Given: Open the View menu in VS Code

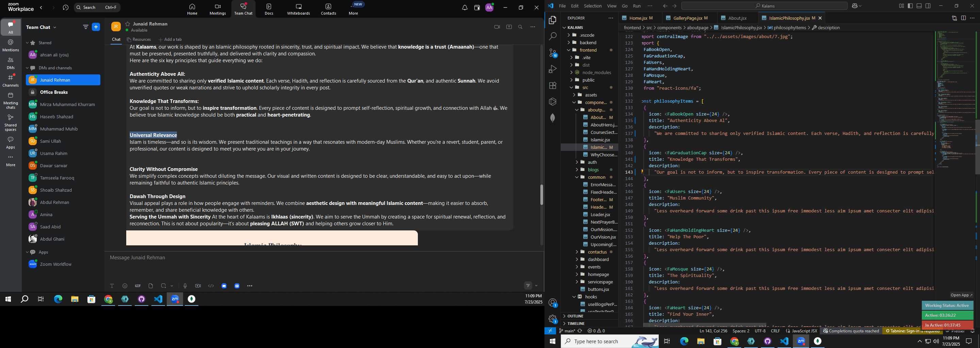Looking at the screenshot, I should 612,6.
